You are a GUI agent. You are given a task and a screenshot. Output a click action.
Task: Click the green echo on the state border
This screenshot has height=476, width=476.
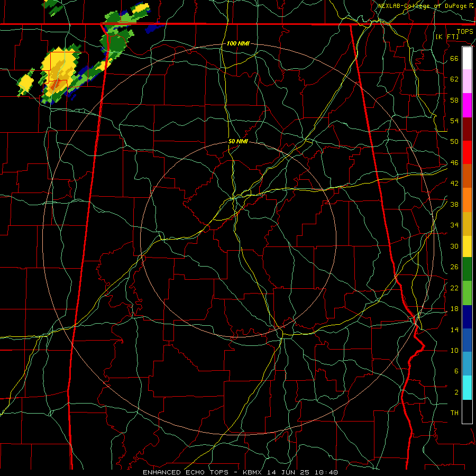[116, 42]
